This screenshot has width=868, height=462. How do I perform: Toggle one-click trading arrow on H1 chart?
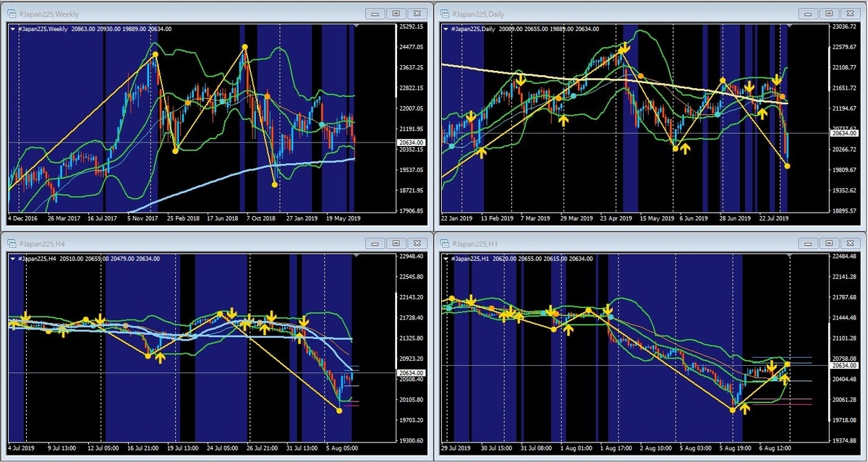(446, 259)
